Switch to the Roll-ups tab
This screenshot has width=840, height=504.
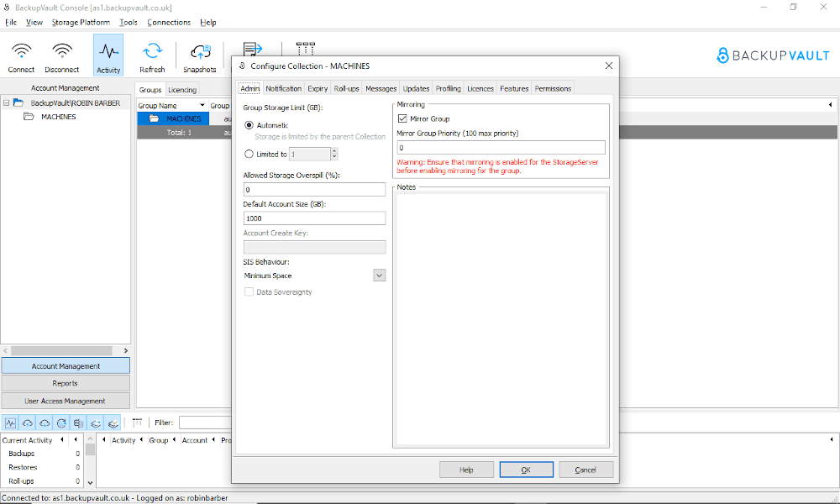pos(346,88)
